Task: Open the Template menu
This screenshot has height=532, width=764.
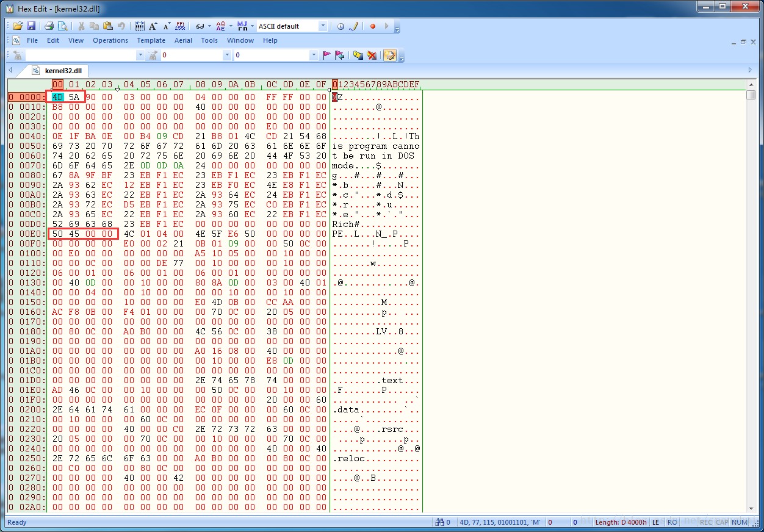Action: pyautogui.click(x=151, y=40)
